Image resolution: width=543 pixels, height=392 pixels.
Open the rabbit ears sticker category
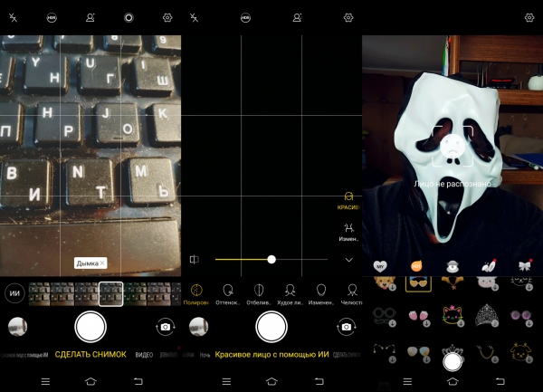click(x=489, y=265)
